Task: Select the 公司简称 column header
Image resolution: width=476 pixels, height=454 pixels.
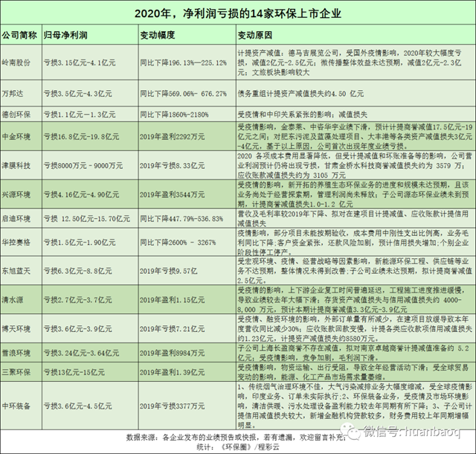Action: [20, 35]
